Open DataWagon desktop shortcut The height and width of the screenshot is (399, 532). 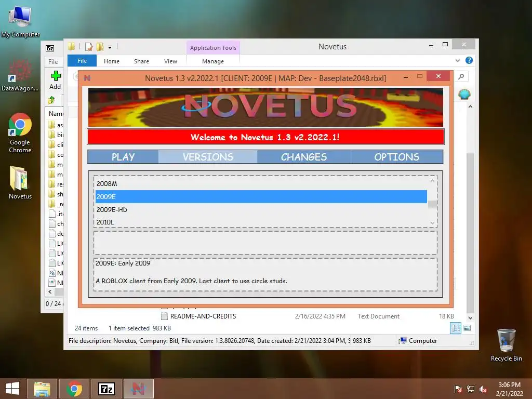click(20, 75)
